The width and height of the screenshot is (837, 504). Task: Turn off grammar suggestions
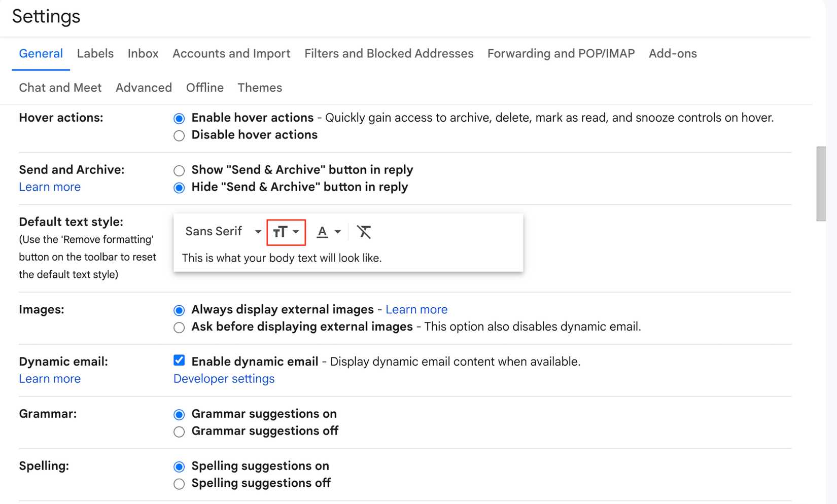(x=179, y=431)
